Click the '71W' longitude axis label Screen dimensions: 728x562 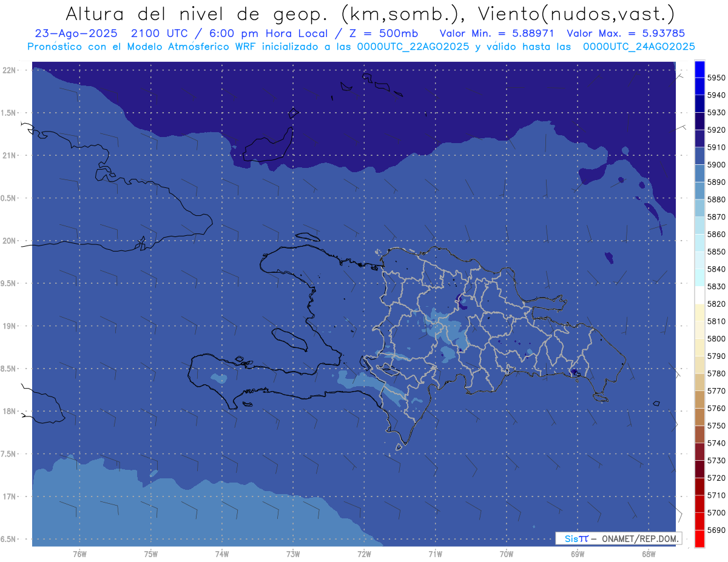click(435, 554)
